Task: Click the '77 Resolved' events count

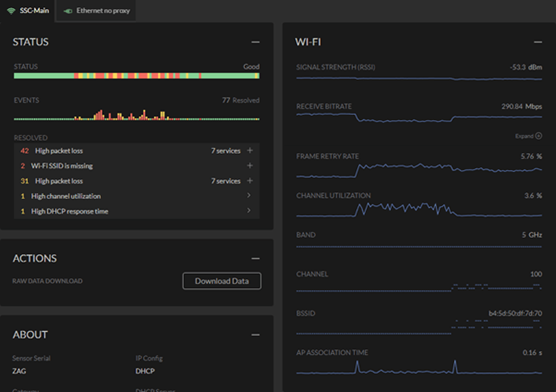Action: (240, 100)
